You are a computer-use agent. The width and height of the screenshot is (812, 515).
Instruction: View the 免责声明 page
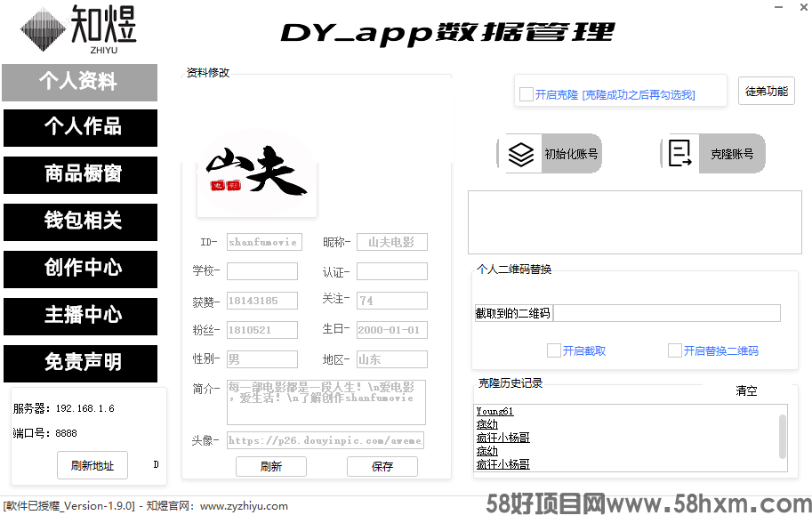click(80, 364)
